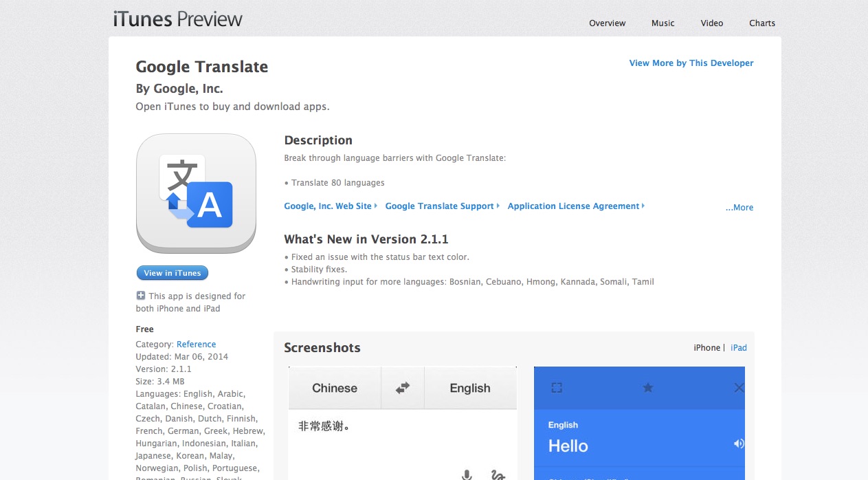Click the Google Translate app title
This screenshot has width=868, height=480.
tap(202, 67)
